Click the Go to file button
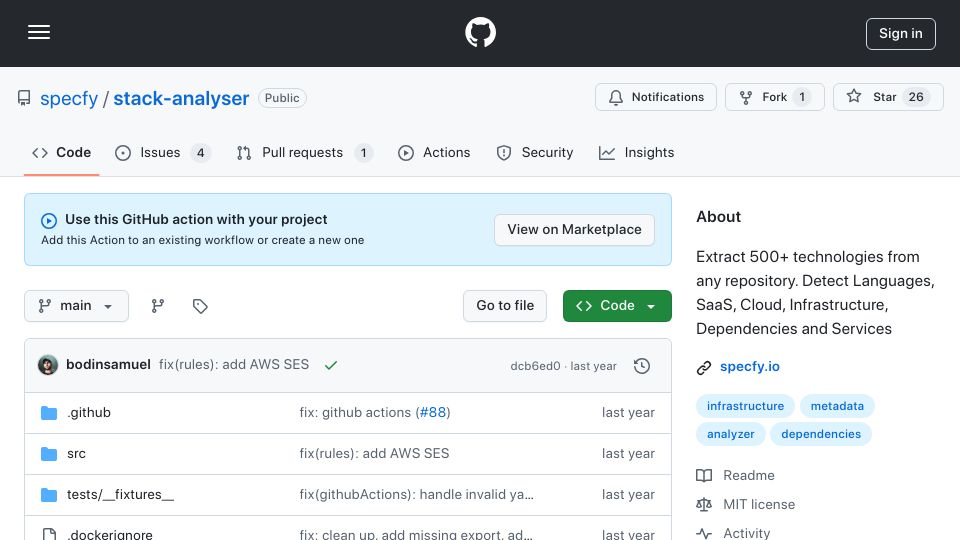This screenshot has width=960, height=540. click(505, 306)
